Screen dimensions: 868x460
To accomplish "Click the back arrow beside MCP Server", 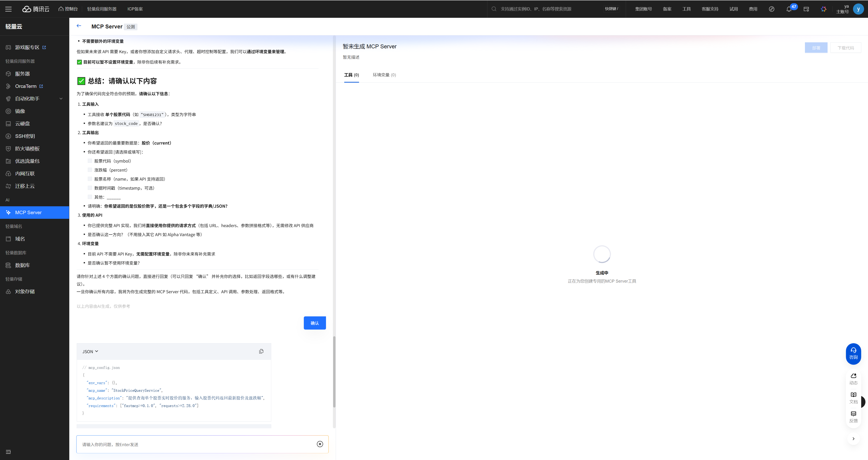I will pyautogui.click(x=79, y=26).
